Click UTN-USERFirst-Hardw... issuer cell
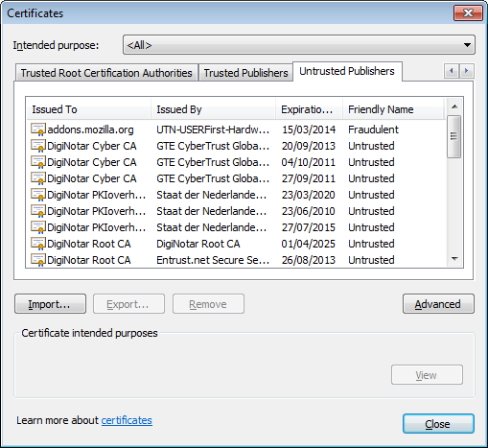The height and width of the screenshot is (448, 488). coord(213,130)
